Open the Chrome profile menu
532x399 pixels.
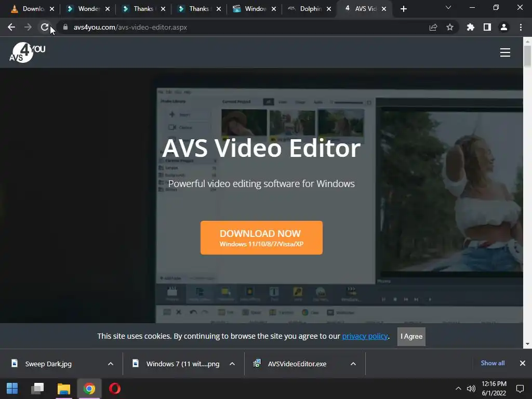pos(504,27)
